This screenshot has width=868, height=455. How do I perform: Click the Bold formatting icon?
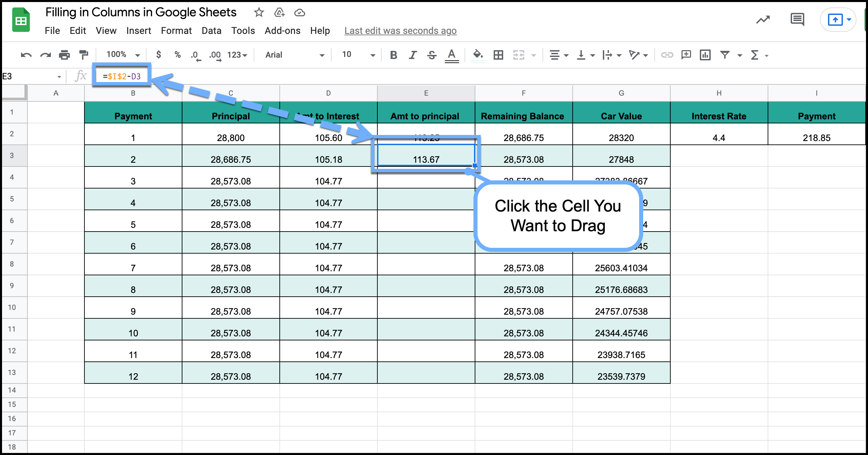click(x=392, y=55)
